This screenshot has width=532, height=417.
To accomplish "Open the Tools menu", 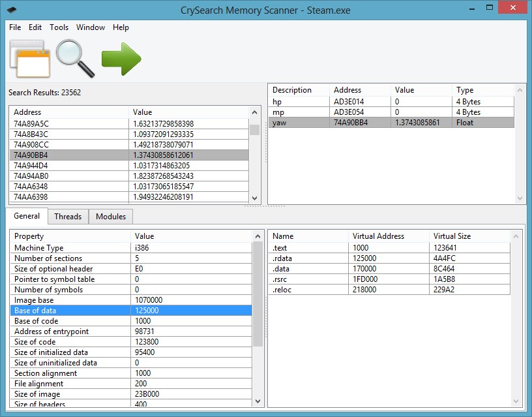I will (x=59, y=27).
